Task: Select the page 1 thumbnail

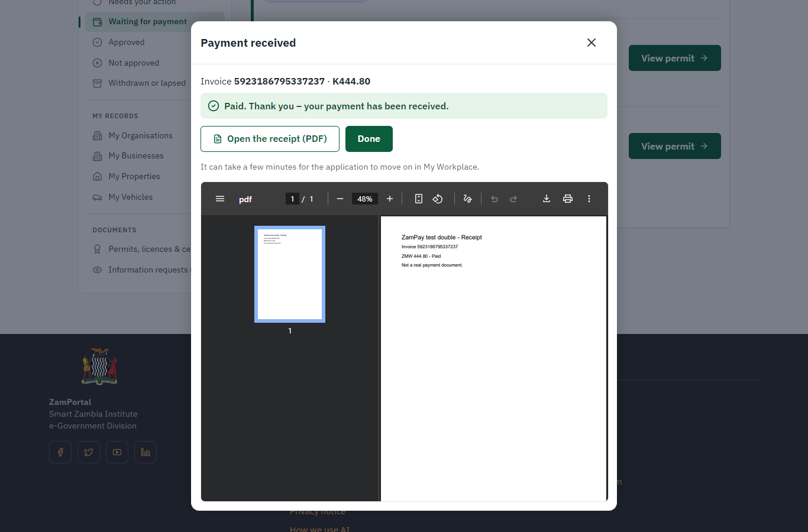Action: click(290, 274)
